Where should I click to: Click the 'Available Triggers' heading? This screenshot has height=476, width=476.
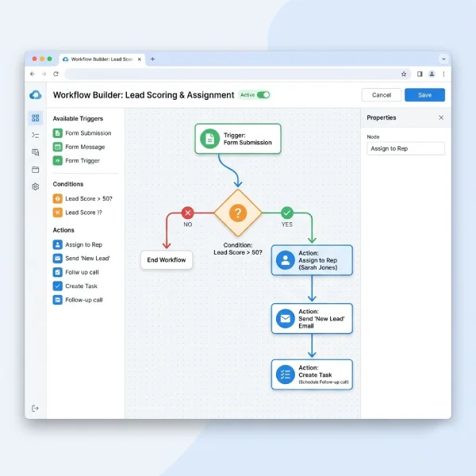tap(78, 119)
